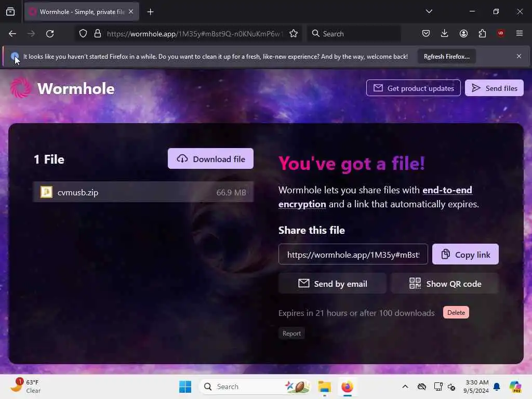Open the Firefox hamburger menu
The width and height of the screenshot is (532, 399).
click(x=520, y=33)
